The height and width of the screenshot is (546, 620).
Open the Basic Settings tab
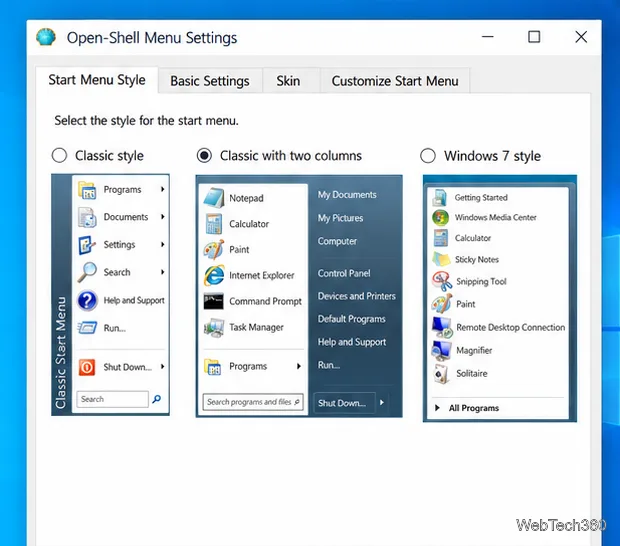[x=210, y=81]
